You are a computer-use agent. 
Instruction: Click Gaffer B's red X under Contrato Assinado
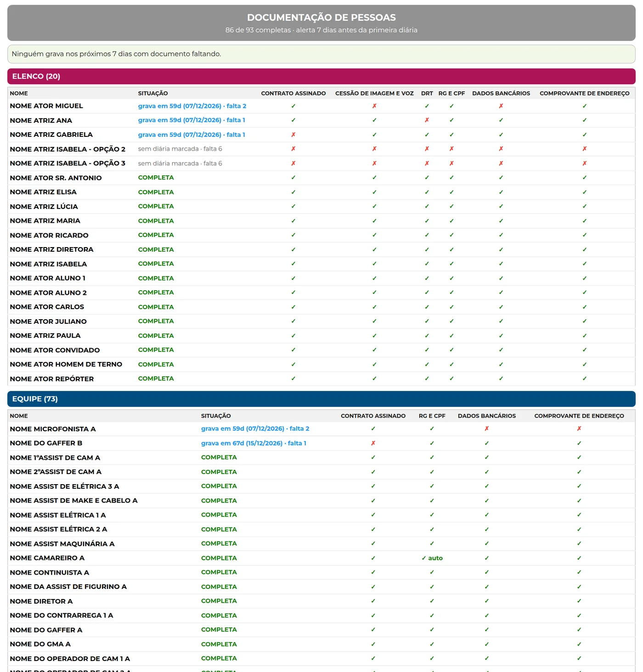[x=373, y=443]
